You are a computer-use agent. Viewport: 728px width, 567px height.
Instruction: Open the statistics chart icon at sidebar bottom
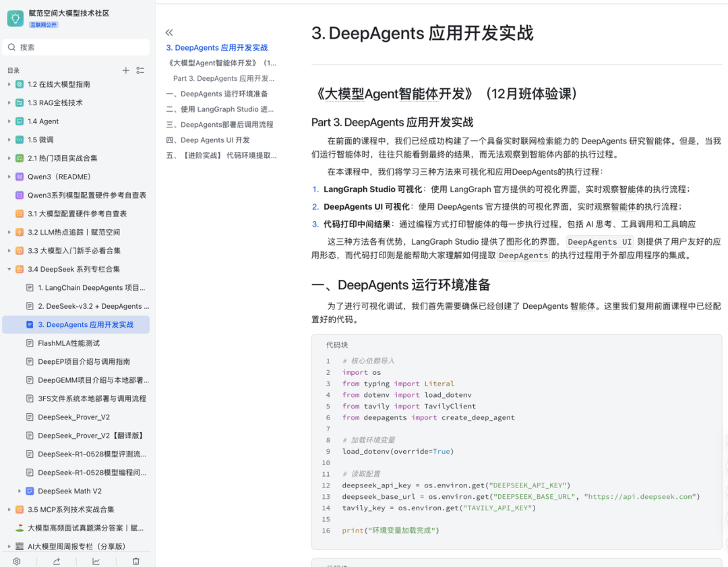[x=96, y=562]
